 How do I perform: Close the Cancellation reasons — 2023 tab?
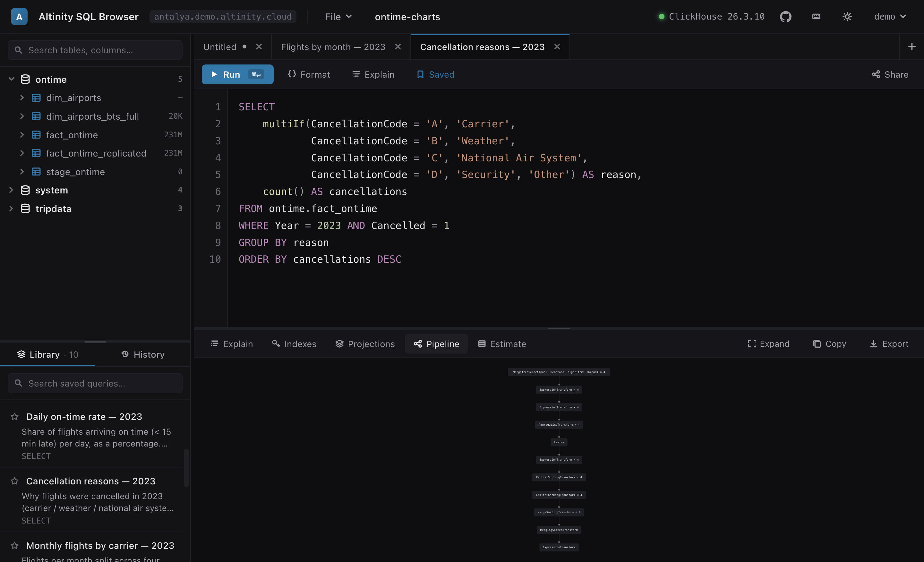(557, 47)
